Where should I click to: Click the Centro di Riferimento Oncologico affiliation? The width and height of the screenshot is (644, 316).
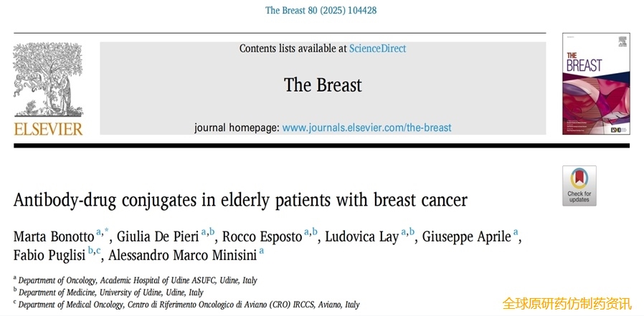pyautogui.click(x=189, y=305)
